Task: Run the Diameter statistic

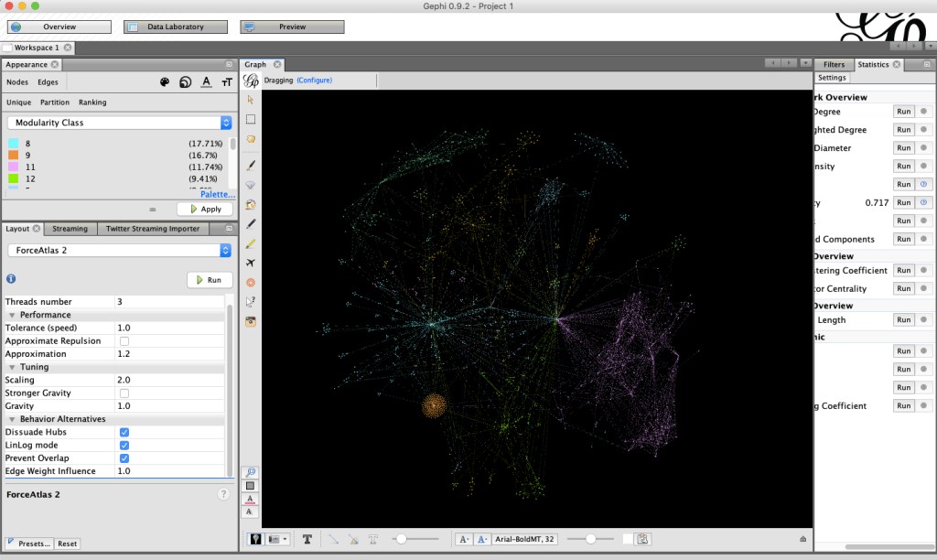Action: tap(903, 148)
